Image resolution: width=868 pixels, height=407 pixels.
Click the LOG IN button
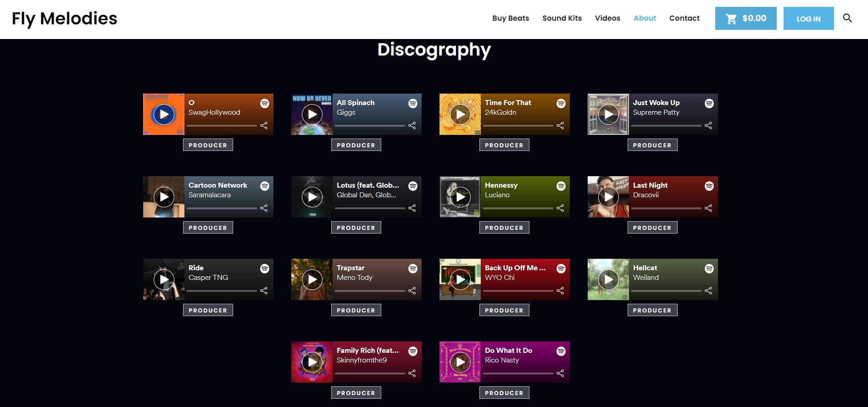808,18
